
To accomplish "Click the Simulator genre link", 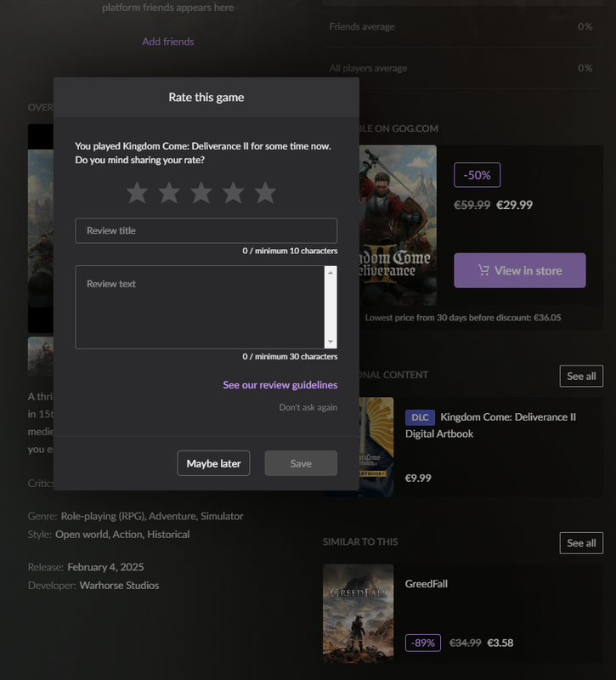I will click(x=222, y=516).
